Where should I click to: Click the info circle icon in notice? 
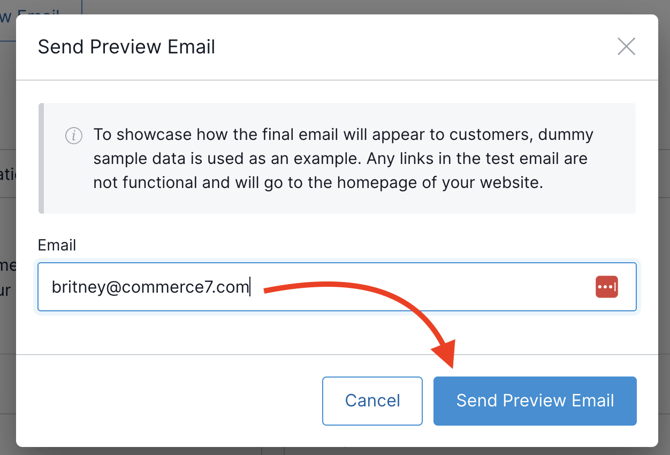coord(74,136)
